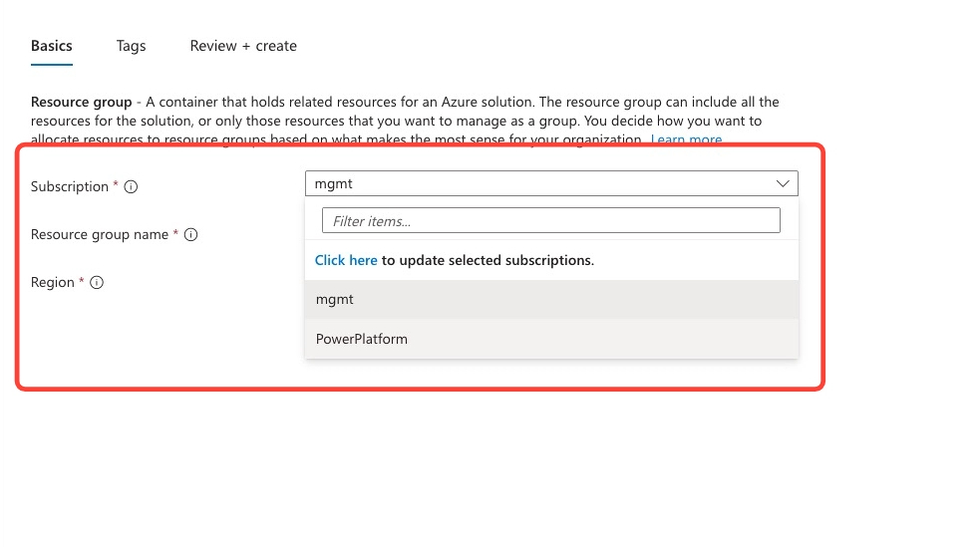Collapse the Subscription dropdown using its chevron arrow

click(x=782, y=183)
